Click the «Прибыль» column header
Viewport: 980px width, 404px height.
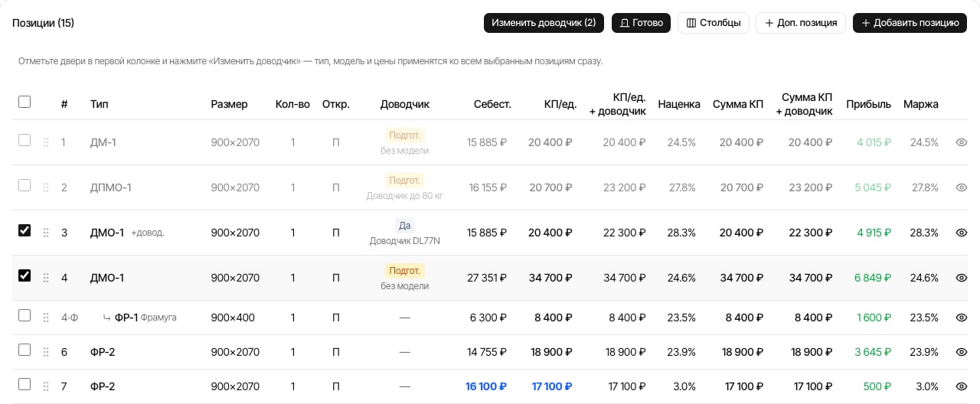tap(869, 104)
